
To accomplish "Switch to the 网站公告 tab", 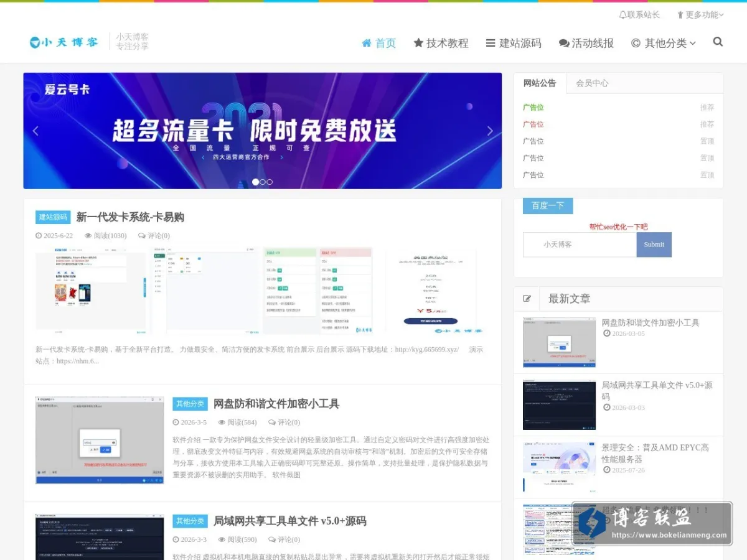I will 540,83.
